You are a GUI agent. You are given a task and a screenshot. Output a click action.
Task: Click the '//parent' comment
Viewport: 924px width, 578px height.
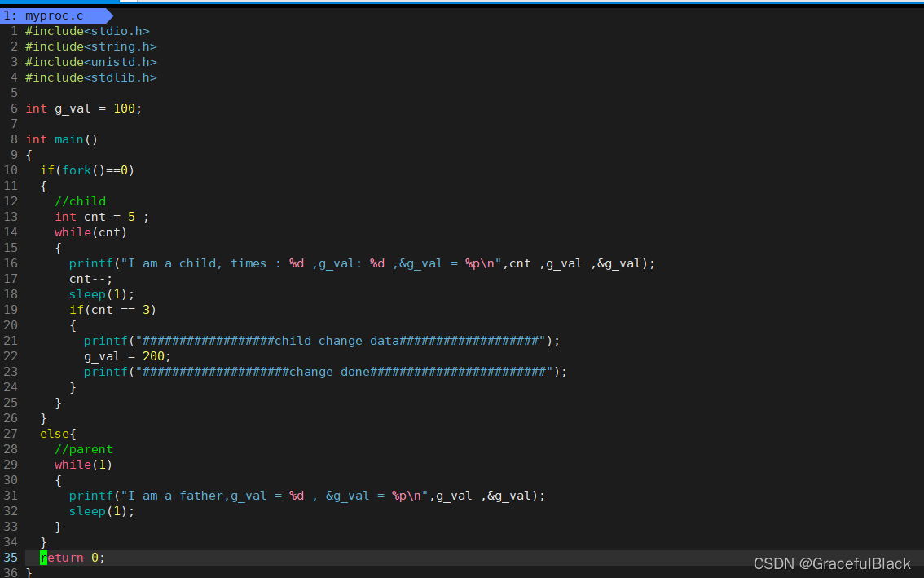tap(84, 449)
